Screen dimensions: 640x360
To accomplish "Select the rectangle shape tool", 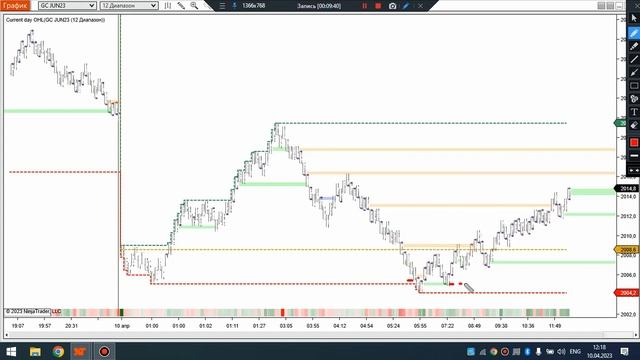I will point(634,86).
